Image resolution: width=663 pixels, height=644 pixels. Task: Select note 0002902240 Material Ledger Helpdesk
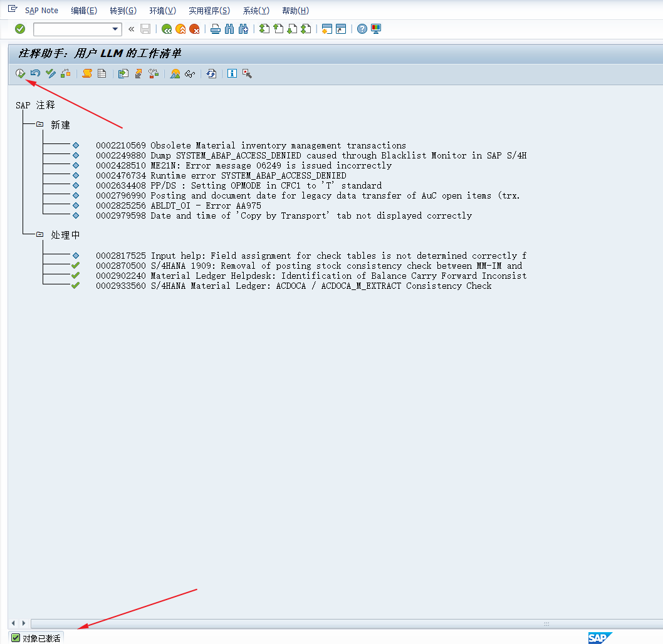click(x=311, y=276)
